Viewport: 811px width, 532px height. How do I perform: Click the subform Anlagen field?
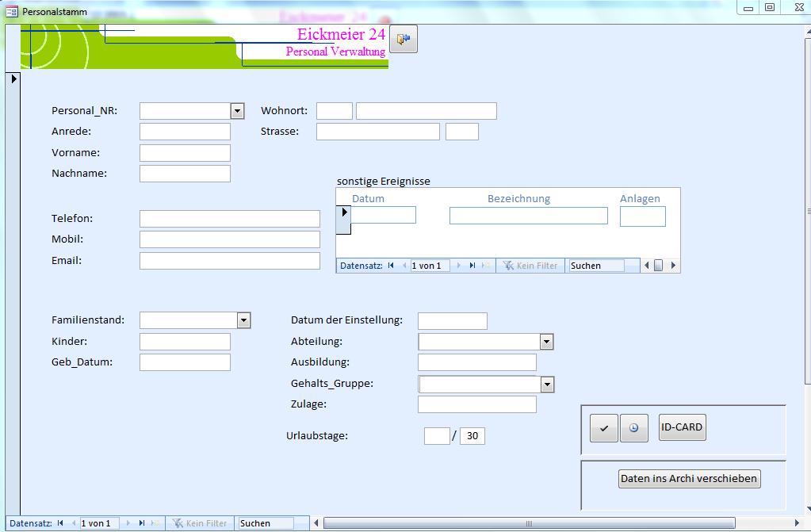[643, 216]
